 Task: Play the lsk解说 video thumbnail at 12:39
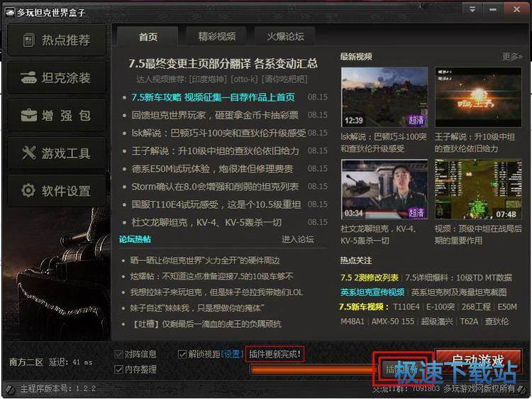[384, 97]
